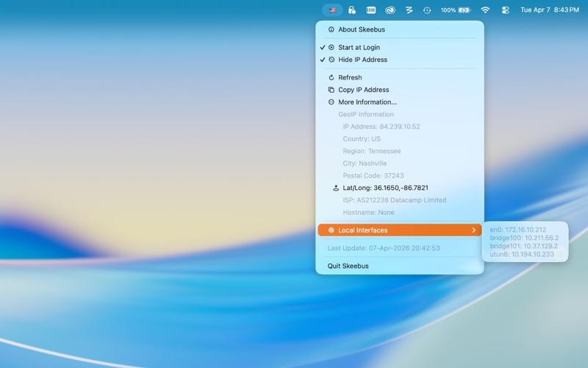This screenshot has width=588, height=368.
Task: Open About Skeebus
Action: point(400,29)
